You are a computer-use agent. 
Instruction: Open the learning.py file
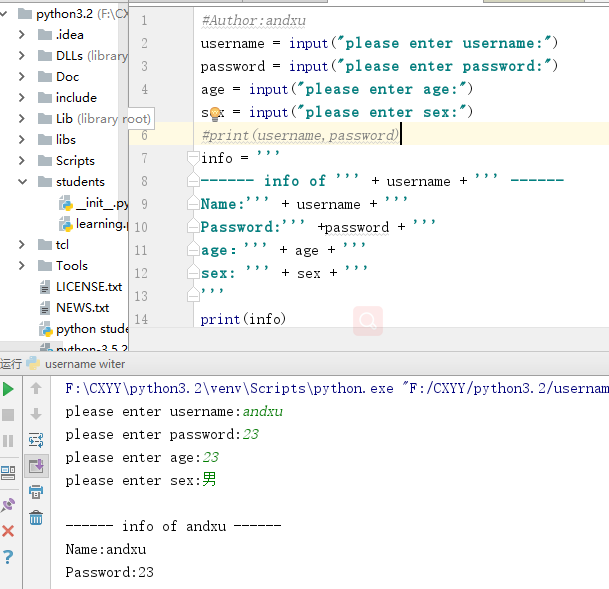tap(102, 224)
